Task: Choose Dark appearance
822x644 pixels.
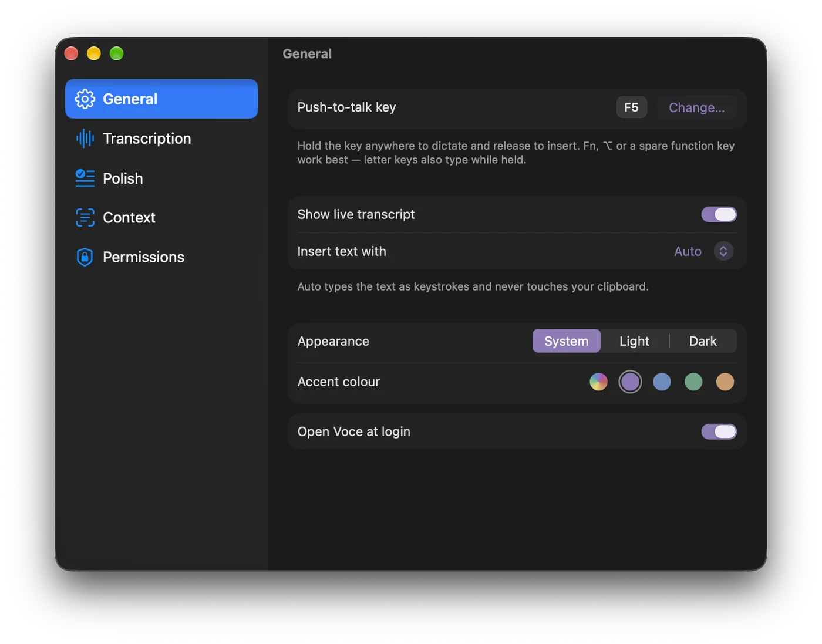Action: (x=703, y=341)
